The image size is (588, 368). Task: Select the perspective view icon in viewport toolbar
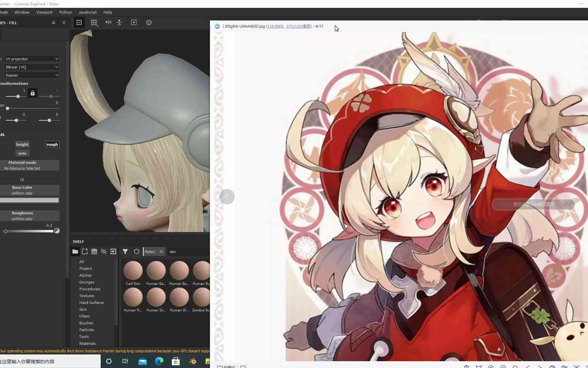(x=79, y=22)
